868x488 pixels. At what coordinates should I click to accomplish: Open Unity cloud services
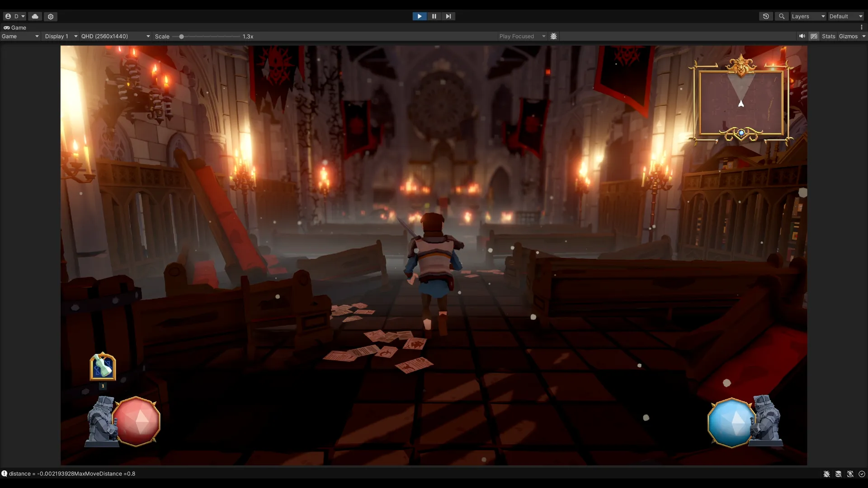point(35,16)
